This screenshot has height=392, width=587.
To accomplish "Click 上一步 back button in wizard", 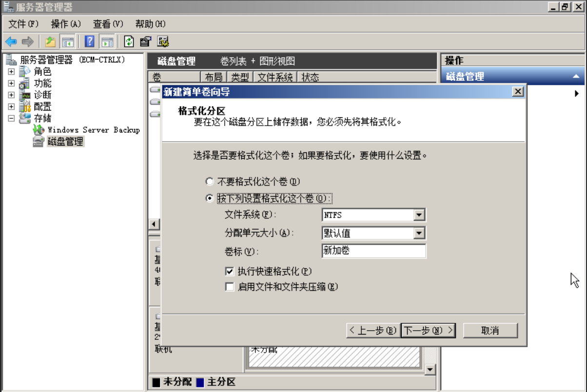I will (372, 330).
